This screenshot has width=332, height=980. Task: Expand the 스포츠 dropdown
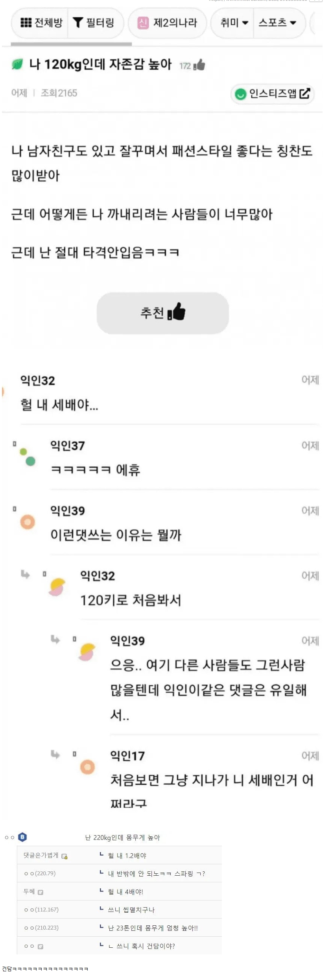point(277,23)
